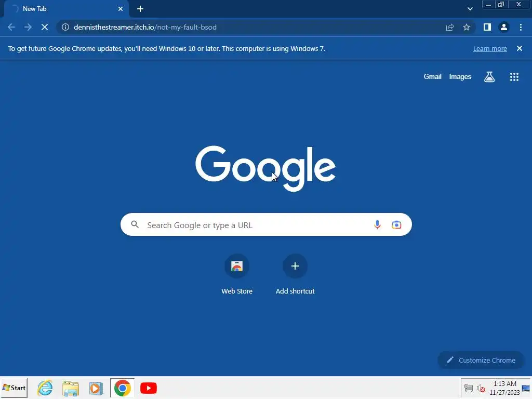Expand the tab search dropdown
Screen dimensions: 532x399
pos(470,9)
